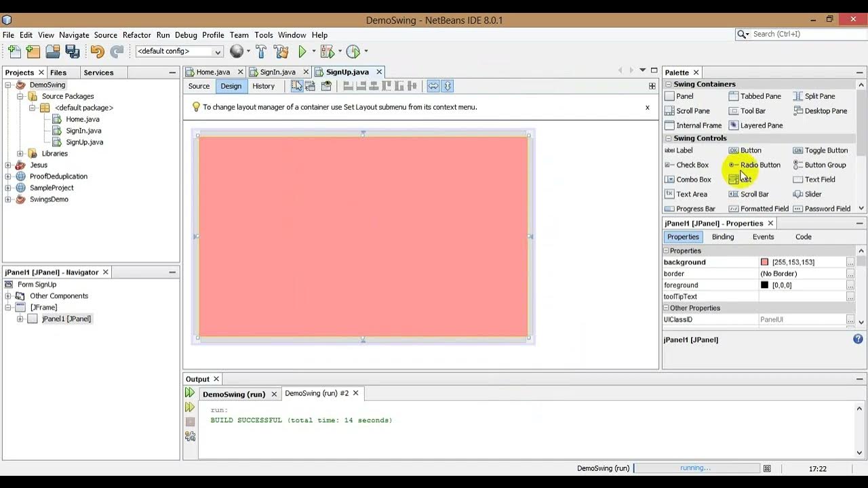Click the Code button in Properties
This screenshot has width=868, height=488.
tap(803, 237)
